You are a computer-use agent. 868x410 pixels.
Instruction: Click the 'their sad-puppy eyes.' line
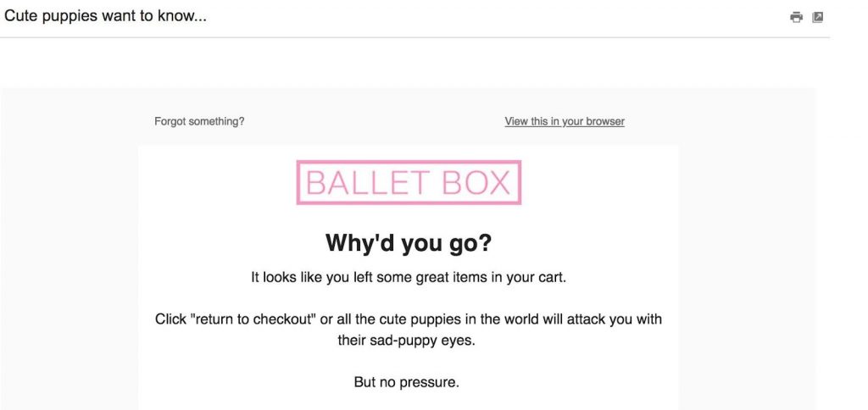pyautogui.click(x=406, y=341)
